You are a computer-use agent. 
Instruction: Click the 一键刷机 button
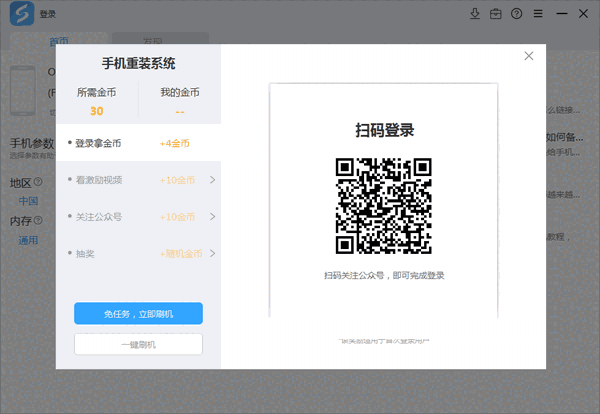click(138, 344)
